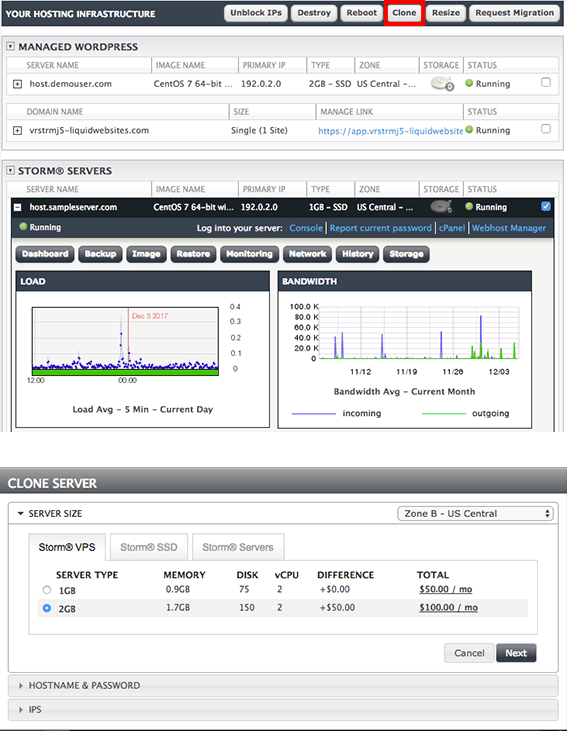Collapse the Managed WordPress section
Image resolution: width=574 pixels, height=735 pixels.
point(10,46)
